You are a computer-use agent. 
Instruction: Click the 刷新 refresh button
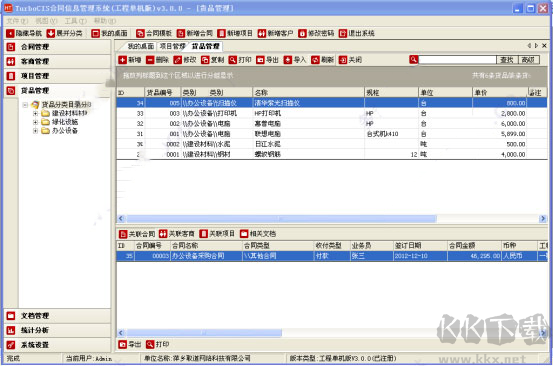click(322, 60)
